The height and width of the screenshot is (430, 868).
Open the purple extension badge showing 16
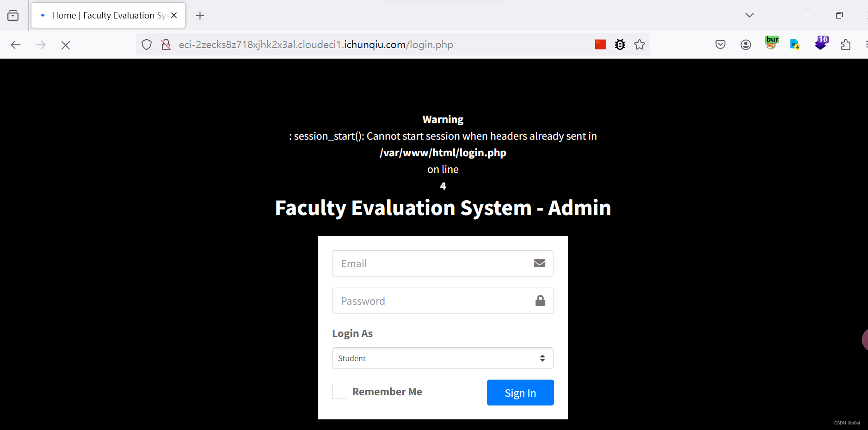coord(822,43)
